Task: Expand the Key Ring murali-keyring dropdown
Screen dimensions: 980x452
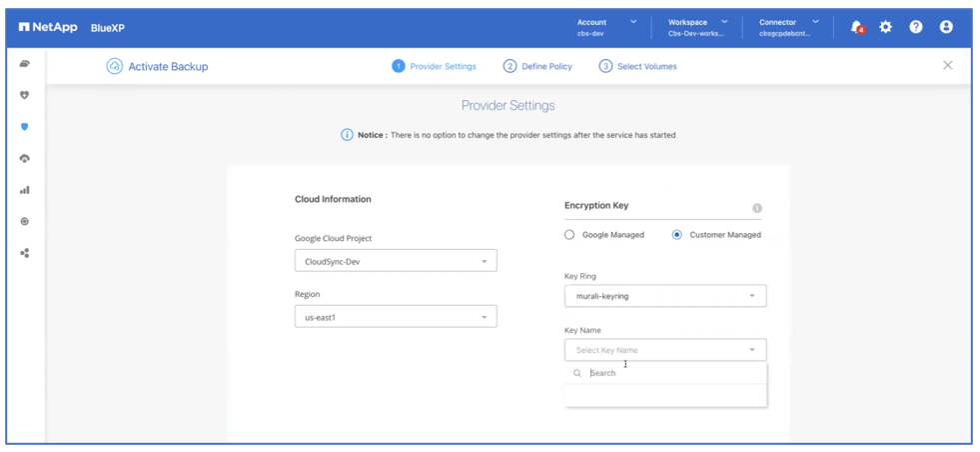Action: (665, 296)
